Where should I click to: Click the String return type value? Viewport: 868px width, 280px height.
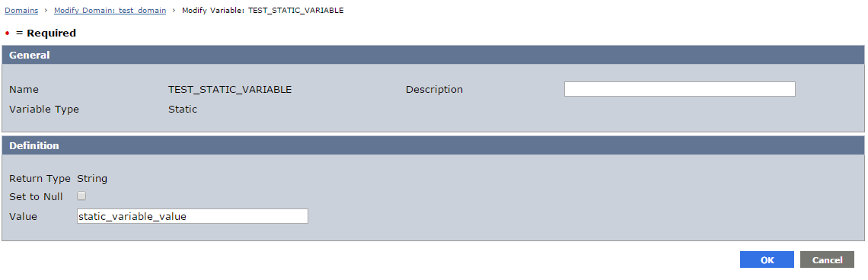(92, 179)
